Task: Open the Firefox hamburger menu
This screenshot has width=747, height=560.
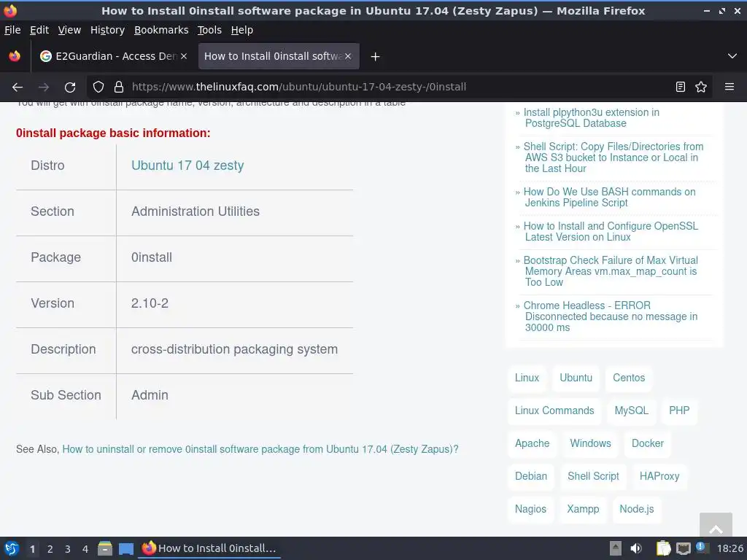Action: 729,87
